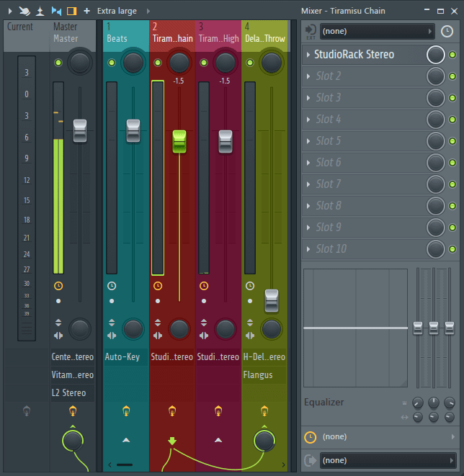Open the Extra large layout arrow
464x476 pixels.
(148, 12)
